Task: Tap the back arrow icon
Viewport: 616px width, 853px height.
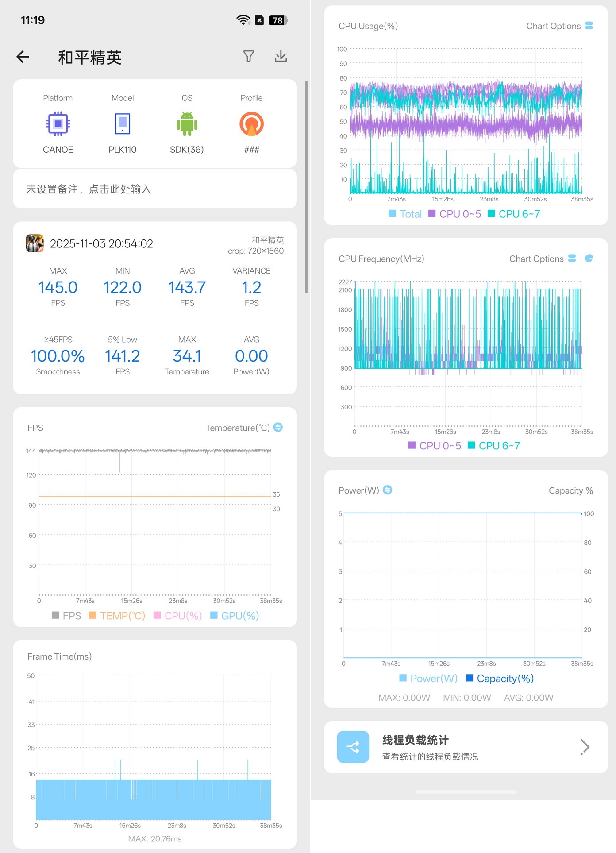Action: coord(23,57)
